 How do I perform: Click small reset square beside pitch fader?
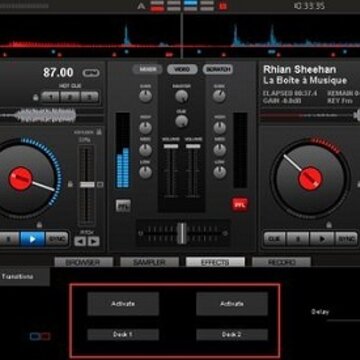click(x=100, y=184)
